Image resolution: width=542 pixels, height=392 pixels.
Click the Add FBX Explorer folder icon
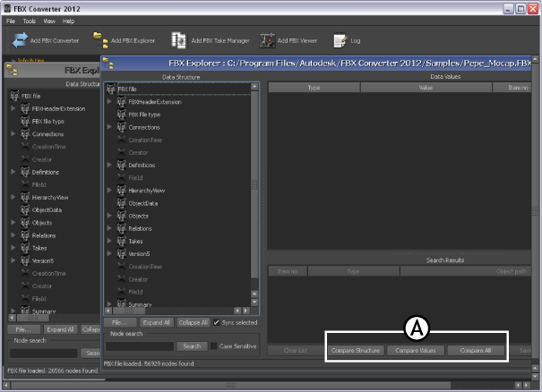point(100,40)
